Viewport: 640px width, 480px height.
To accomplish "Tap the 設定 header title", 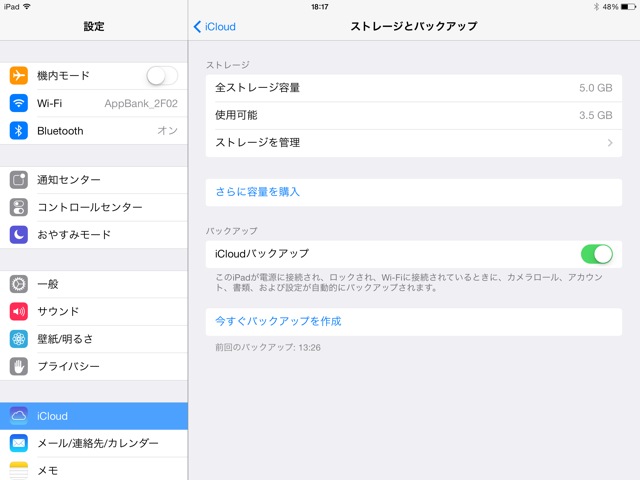I will point(94,27).
